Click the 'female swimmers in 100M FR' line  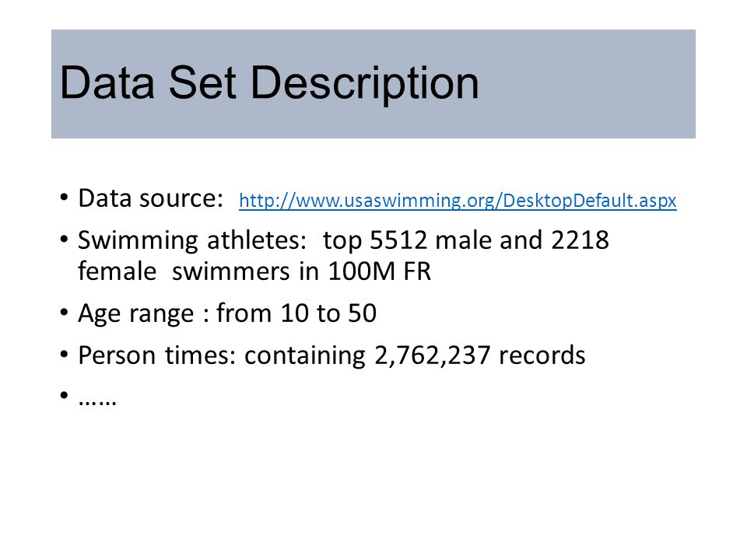click(x=254, y=271)
